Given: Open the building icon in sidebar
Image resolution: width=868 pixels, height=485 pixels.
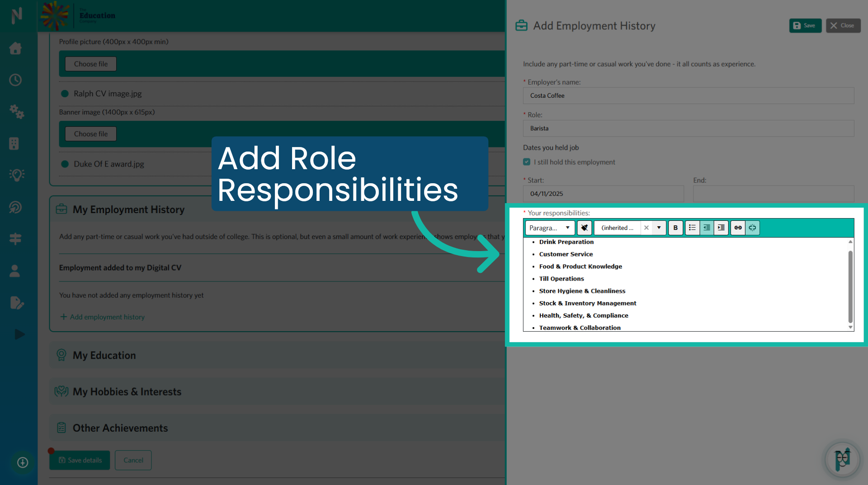Looking at the screenshot, I should pos(14,143).
